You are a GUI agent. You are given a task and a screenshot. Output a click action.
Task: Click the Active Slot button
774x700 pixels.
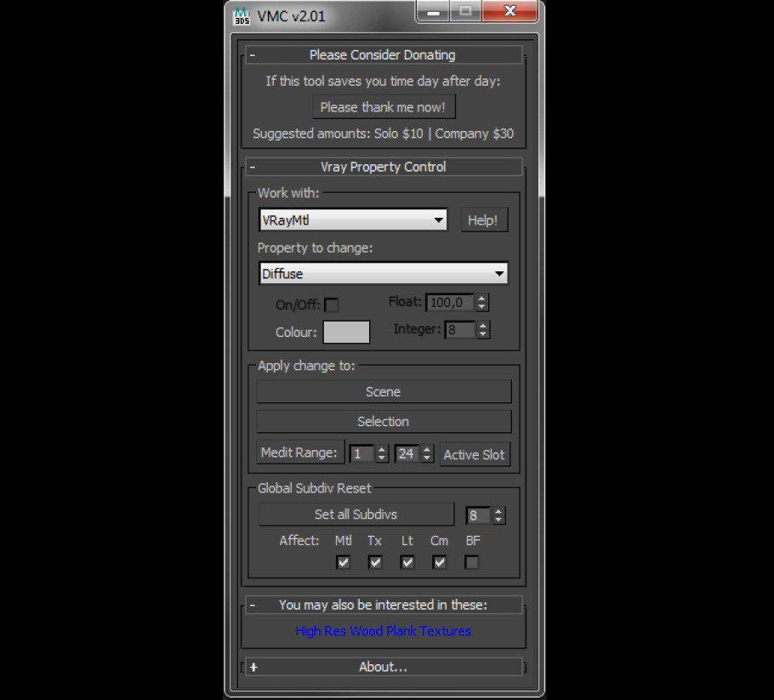click(475, 455)
